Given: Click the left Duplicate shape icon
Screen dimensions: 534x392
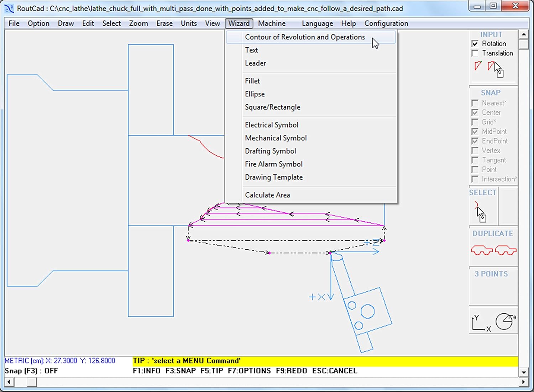Looking at the screenshot, I should (481, 250).
